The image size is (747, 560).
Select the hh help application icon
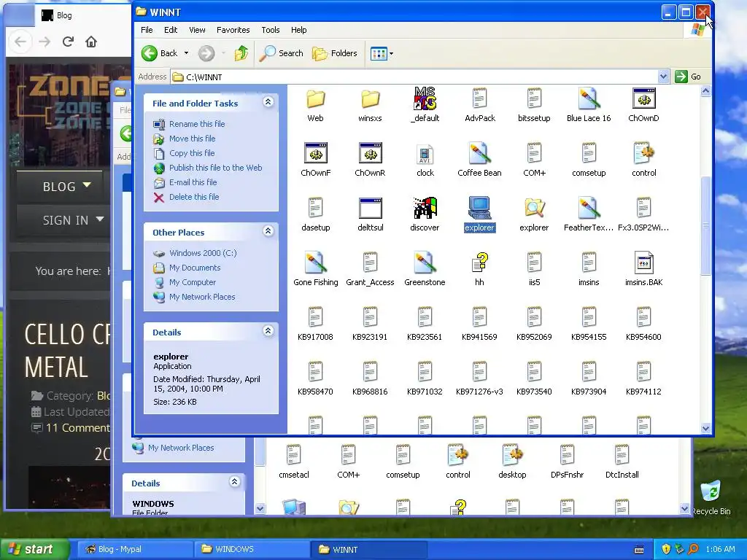[x=480, y=269]
